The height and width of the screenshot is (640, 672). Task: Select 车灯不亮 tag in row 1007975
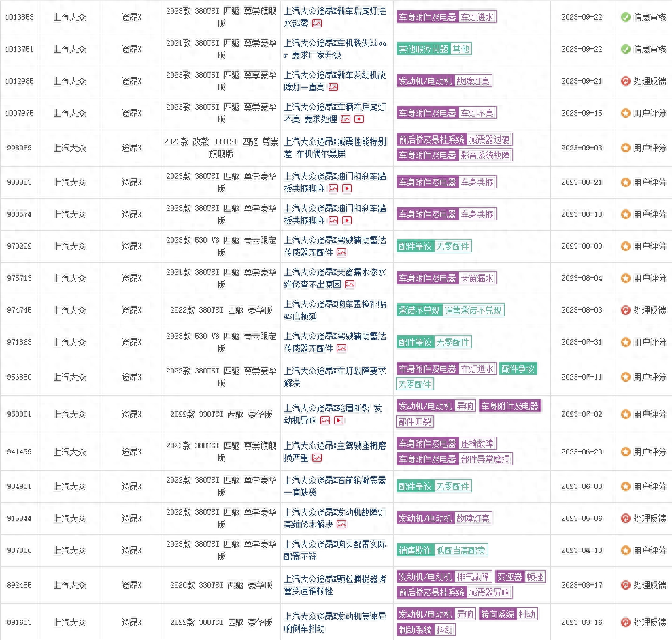coord(477,113)
